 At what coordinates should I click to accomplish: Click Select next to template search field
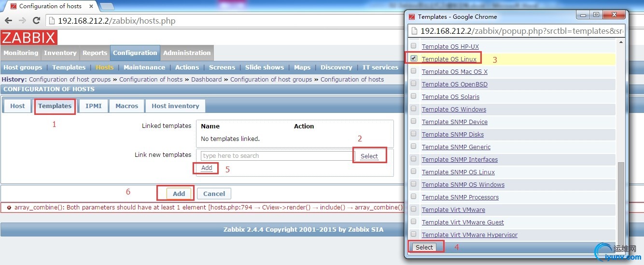coord(369,156)
